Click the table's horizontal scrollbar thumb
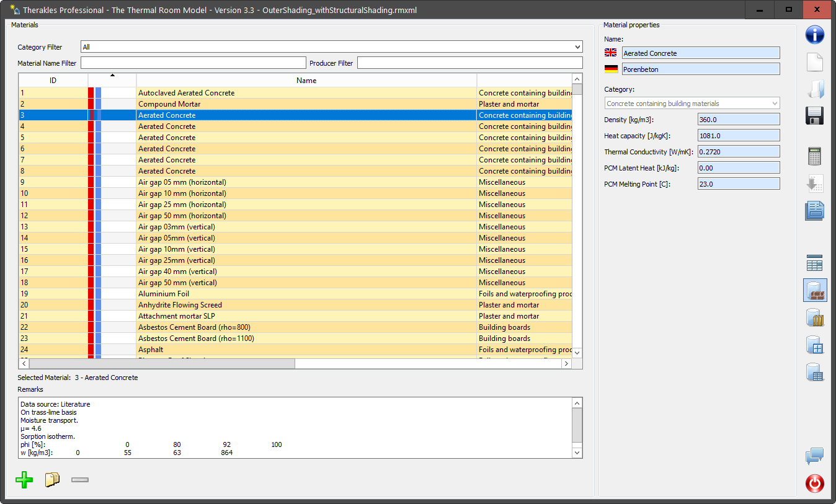836x504 pixels. point(162,364)
